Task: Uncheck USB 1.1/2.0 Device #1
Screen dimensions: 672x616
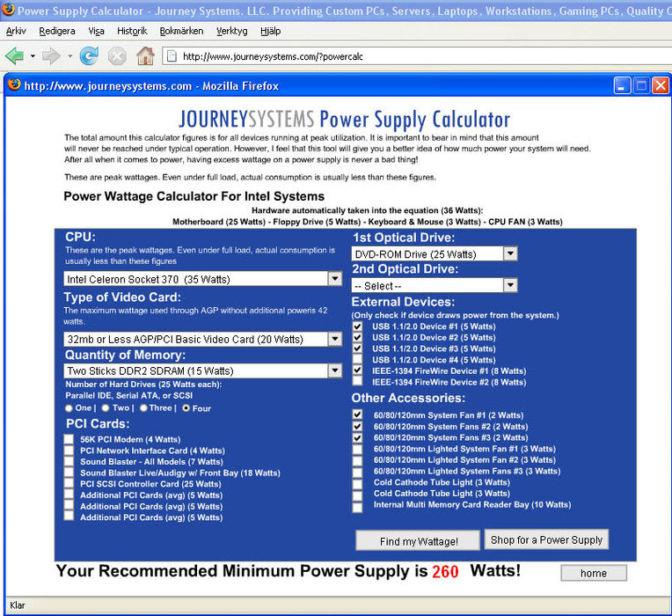Action: click(x=357, y=326)
